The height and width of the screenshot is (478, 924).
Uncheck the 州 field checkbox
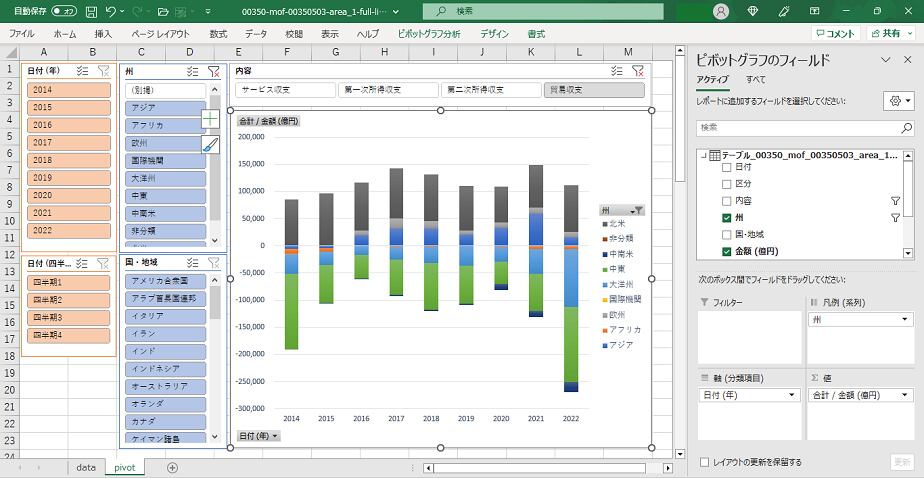pyautogui.click(x=727, y=217)
